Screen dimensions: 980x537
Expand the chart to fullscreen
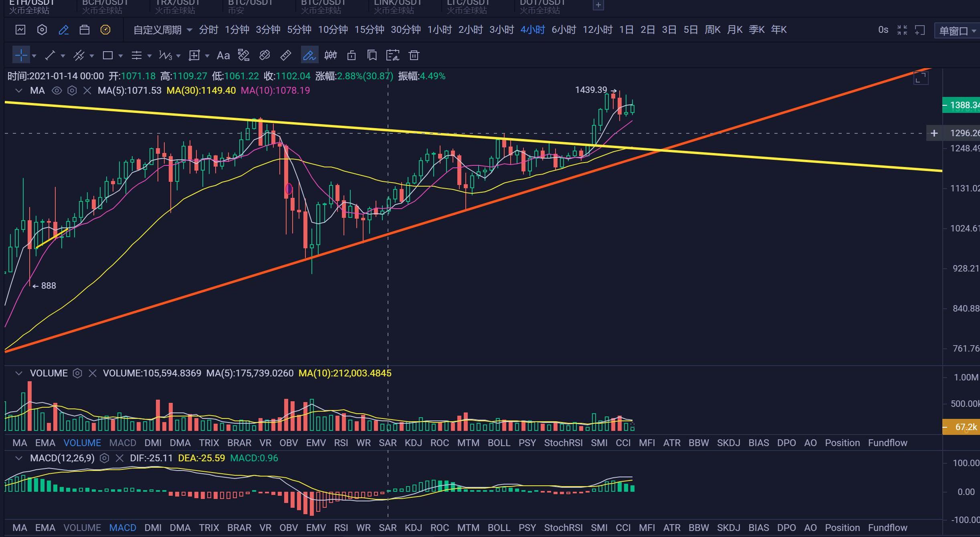point(921,78)
